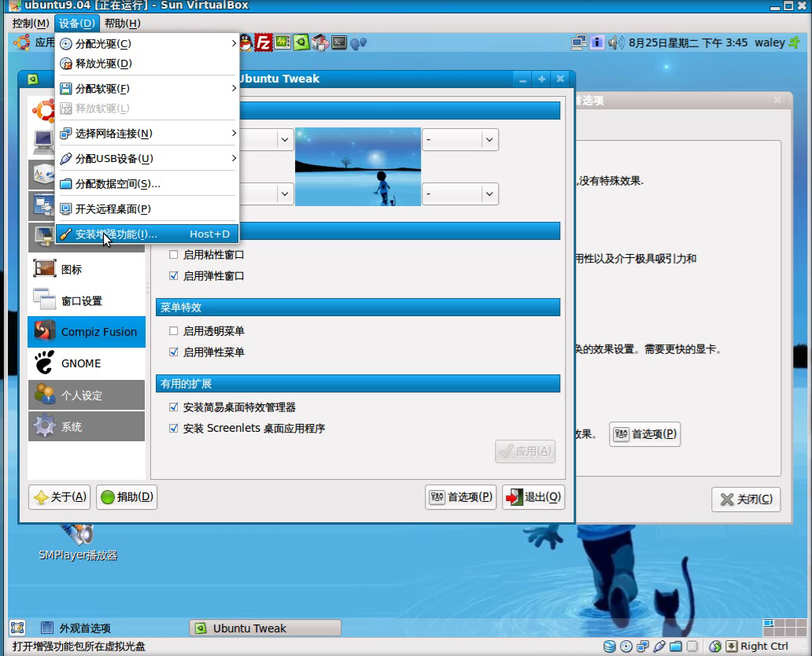Click the 捐助(D) donate button
Screen dimensions: 812x656
coord(127,497)
